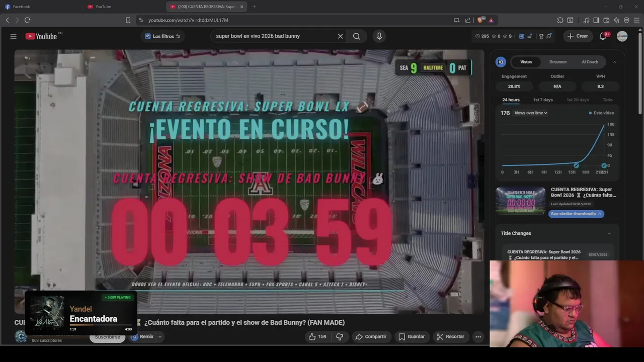Go forward with the browser forward arrow
The width and height of the screenshot is (644, 362).
(17, 20)
